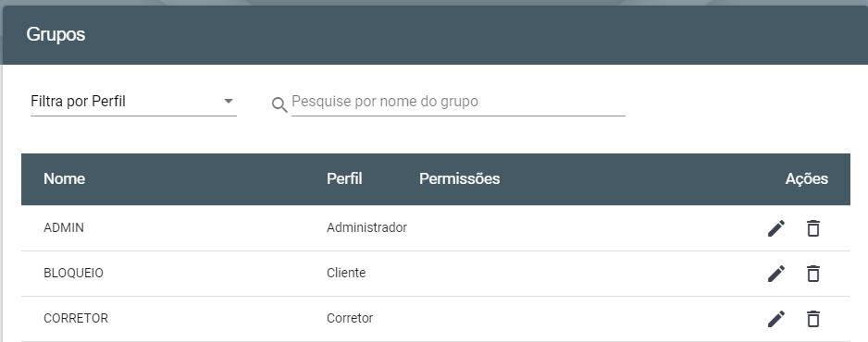Click the Filtra por Perfil dropdown arrow
The height and width of the screenshot is (342, 868).
[x=228, y=102]
